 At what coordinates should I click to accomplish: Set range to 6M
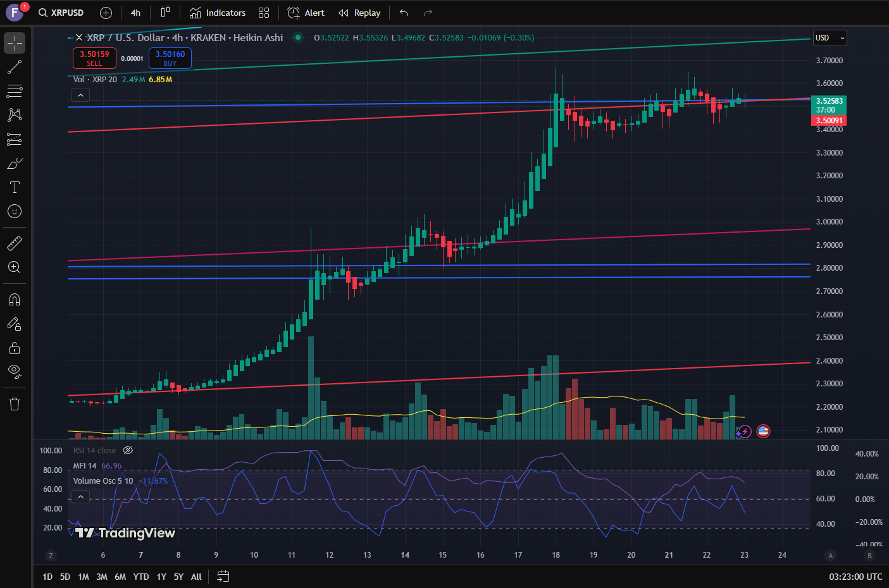120,577
